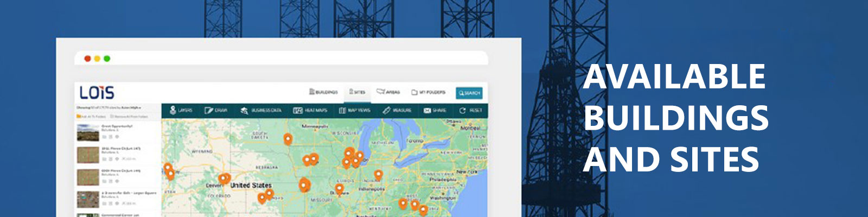Screen dimensions: 868x217
Task: Open the Business Data tool
Action: click(x=261, y=110)
